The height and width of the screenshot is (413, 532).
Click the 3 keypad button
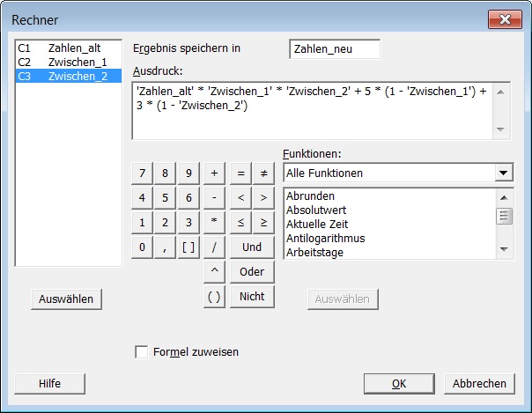coord(188,223)
